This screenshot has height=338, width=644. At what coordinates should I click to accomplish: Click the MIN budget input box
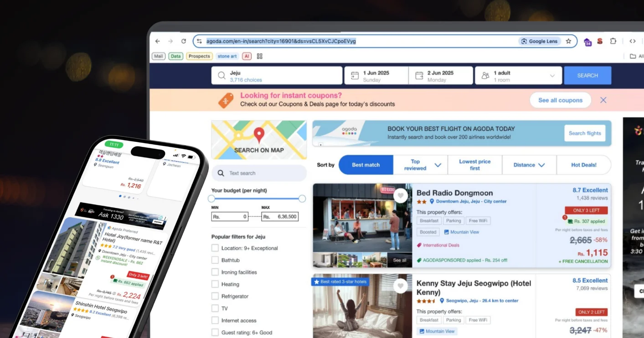pyautogui.click(x=230, y=217)
